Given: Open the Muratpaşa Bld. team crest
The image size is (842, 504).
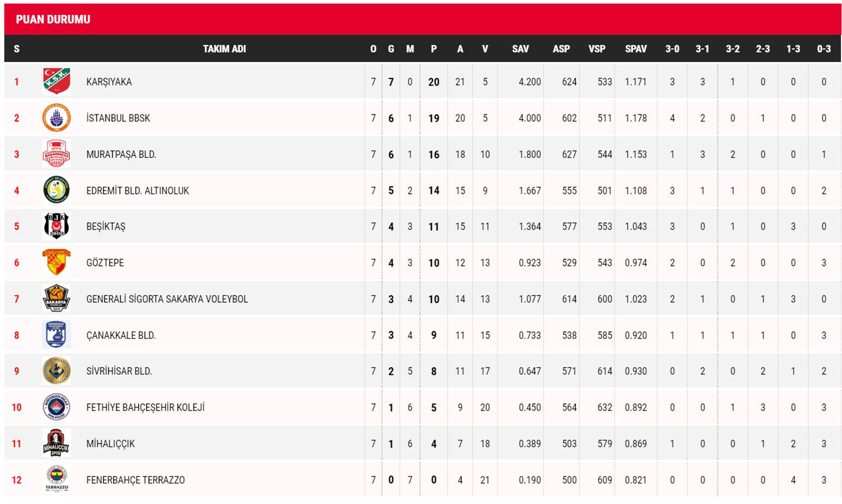Looking at the screenshot, I should (x=57, y=154).
